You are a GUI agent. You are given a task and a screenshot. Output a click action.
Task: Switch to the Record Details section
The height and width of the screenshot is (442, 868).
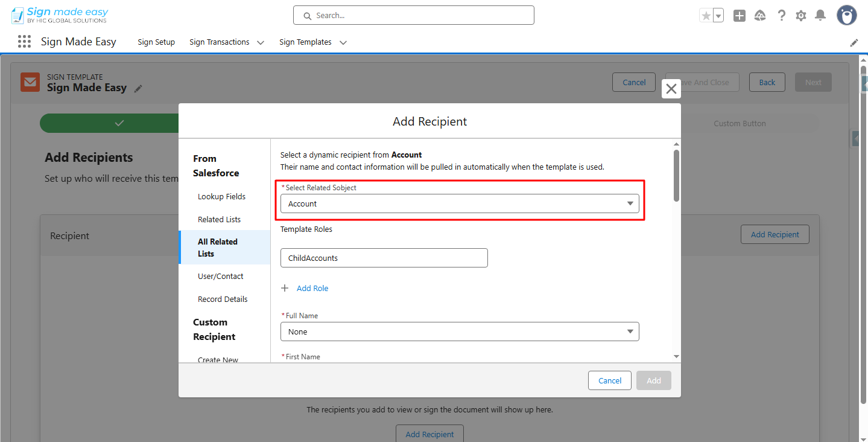223,299
